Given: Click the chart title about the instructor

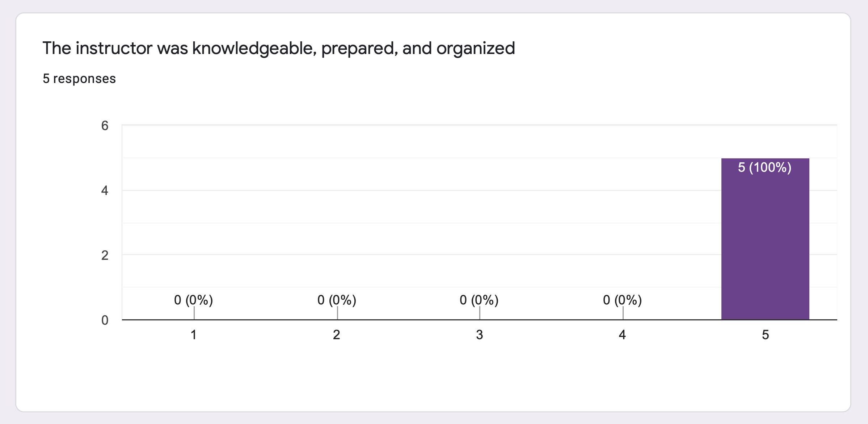Looking at the screenshot, I should click(279, 48).
